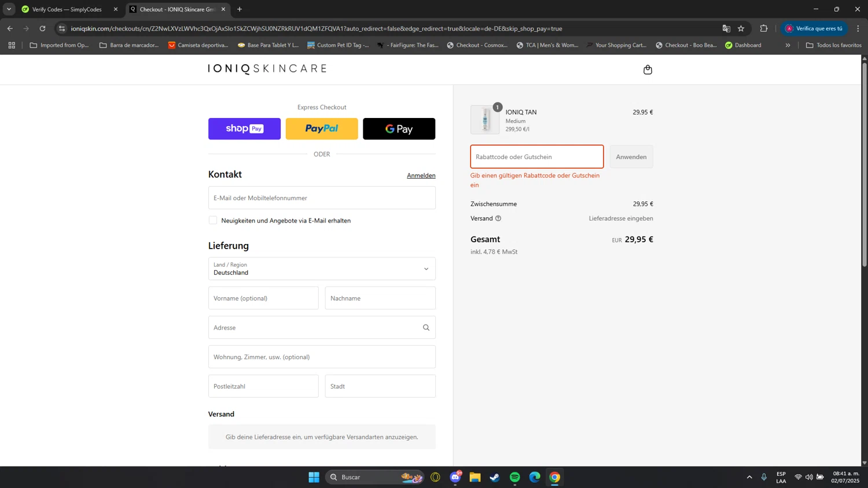Close the Verify Codes SimplyCodes tab
The width and height of the screenshot is (868, 488).
coord(116,9)
